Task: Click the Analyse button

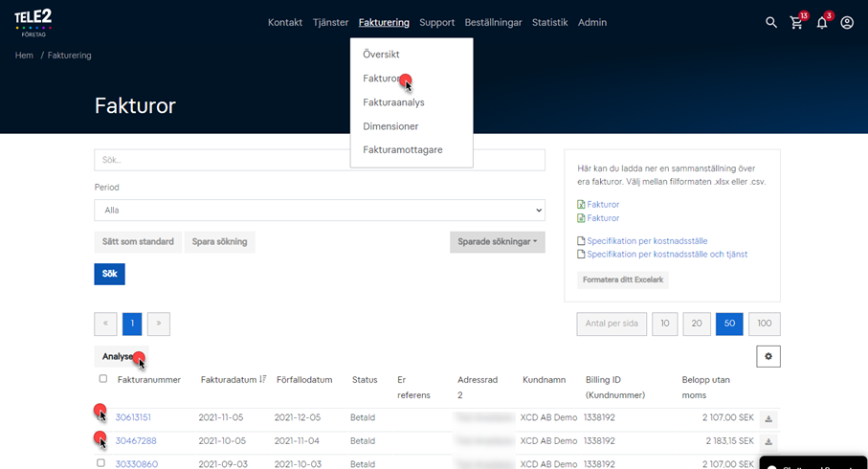Action: click(x=122, y=357)
